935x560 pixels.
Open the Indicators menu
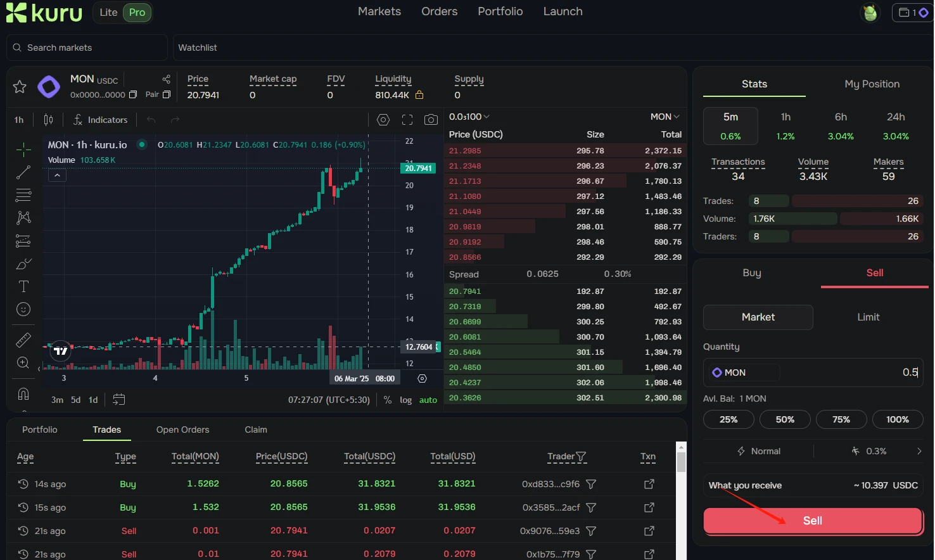(100, 120)
